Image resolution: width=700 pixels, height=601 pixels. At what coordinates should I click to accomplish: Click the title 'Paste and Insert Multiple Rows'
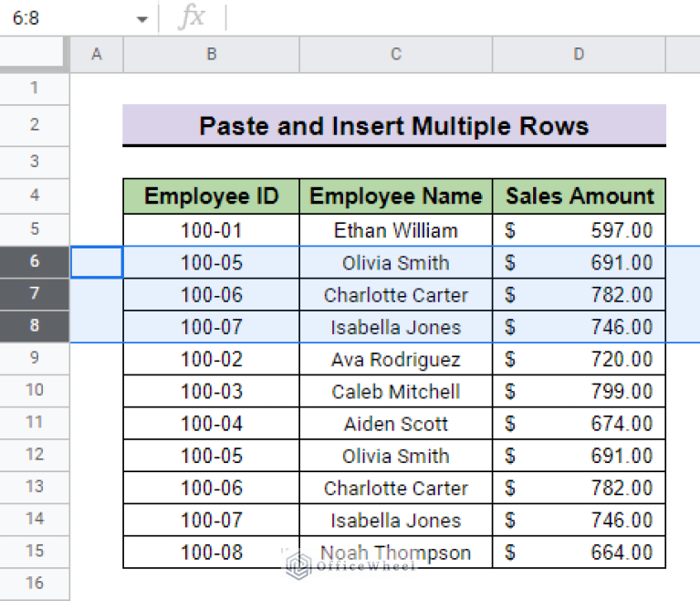394,125
